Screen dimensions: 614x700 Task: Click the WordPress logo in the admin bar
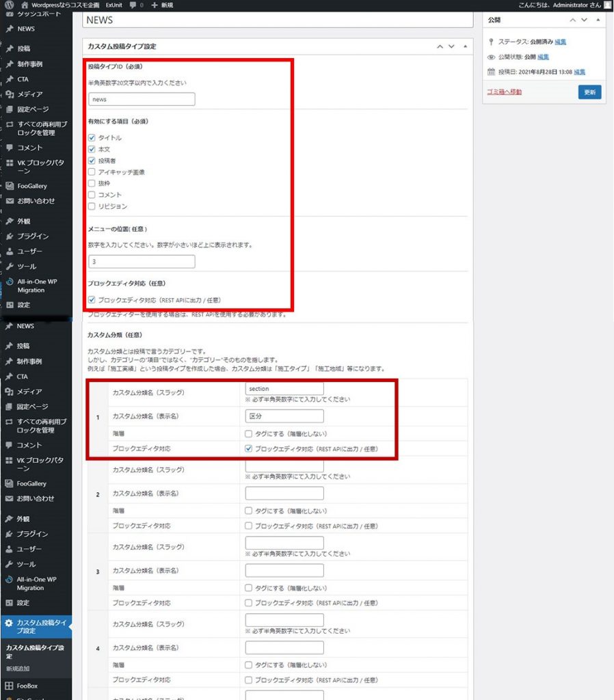pos(8,5)
